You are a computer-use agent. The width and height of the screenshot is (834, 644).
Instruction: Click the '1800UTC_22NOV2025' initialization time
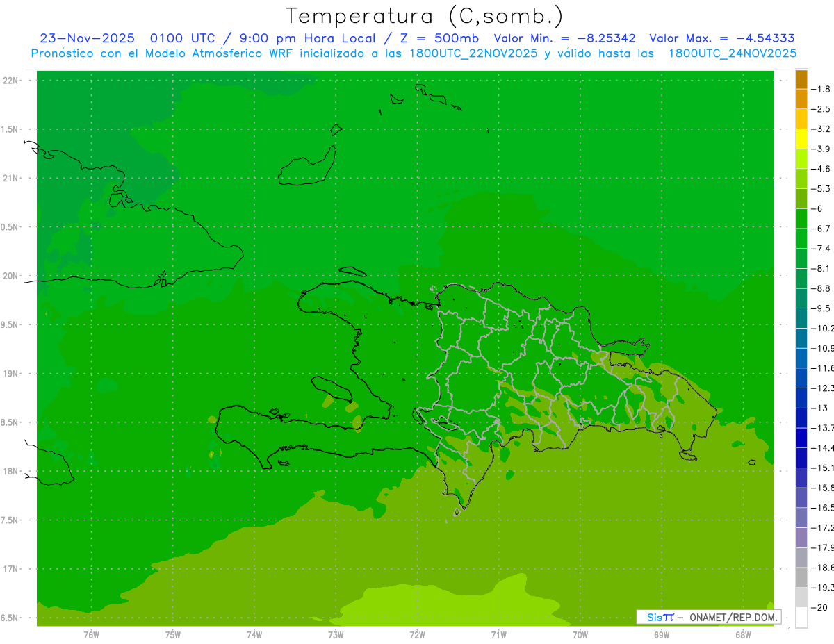(473, 53)
